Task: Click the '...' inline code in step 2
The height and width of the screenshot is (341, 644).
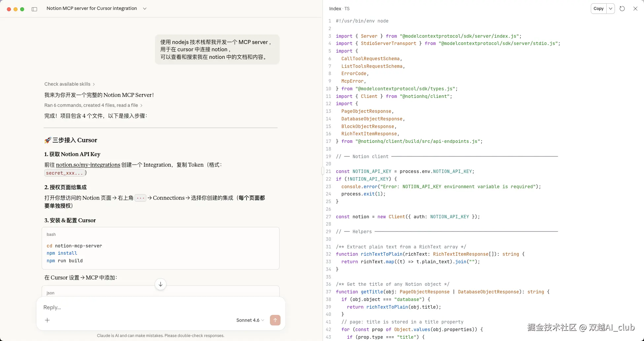Action: pyautogui.click(x=140, y=198)
